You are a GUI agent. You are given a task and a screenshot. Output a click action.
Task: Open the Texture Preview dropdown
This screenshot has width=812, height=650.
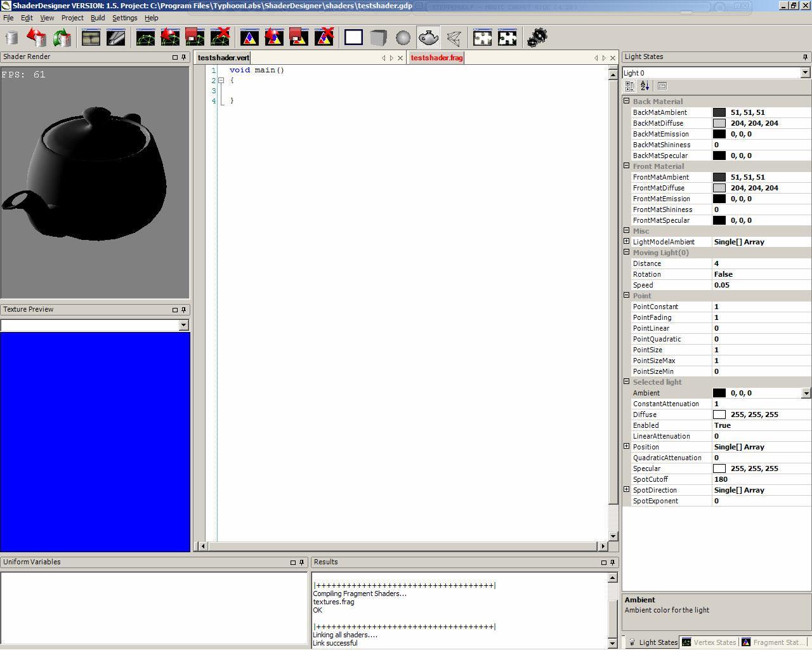pos(183,325)
